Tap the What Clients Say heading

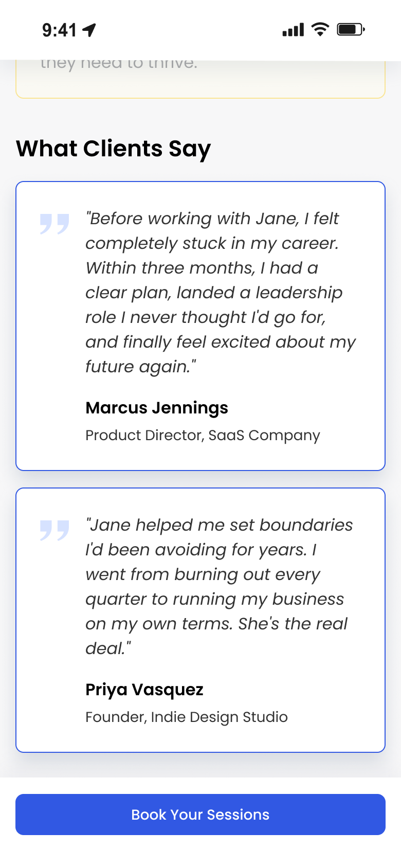pyautogui.click(x=114, y=149)
